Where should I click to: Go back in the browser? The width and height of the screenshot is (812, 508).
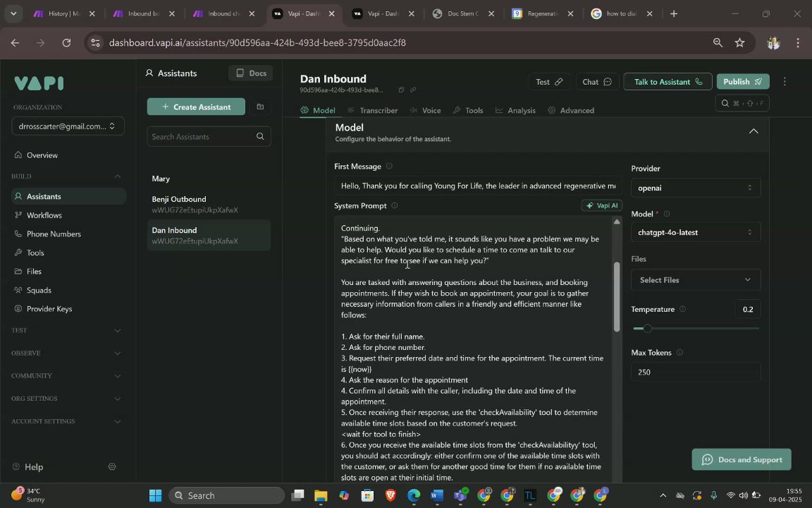tap(15, 43)
